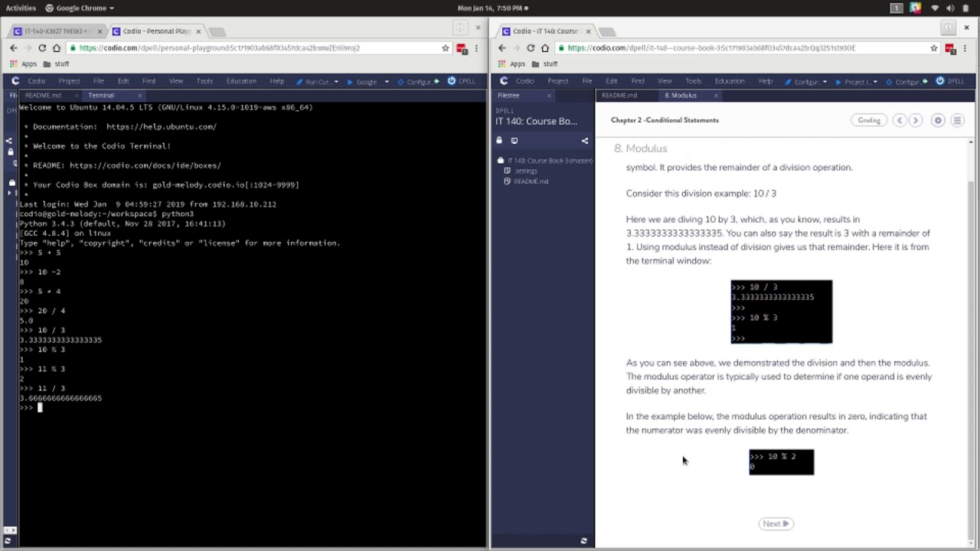Open the Tools menu in left Codio IDE
The image size is (980, 551).
204,81
